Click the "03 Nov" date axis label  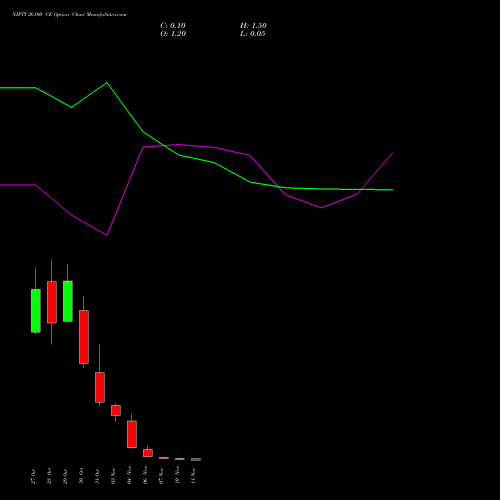pos(113,475)
